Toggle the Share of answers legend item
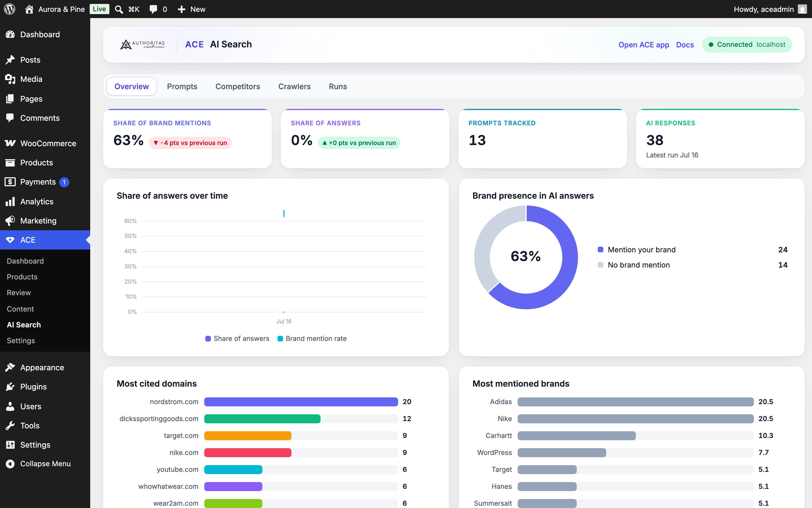This screenshot has height=508, width=812. coord(237,338)
